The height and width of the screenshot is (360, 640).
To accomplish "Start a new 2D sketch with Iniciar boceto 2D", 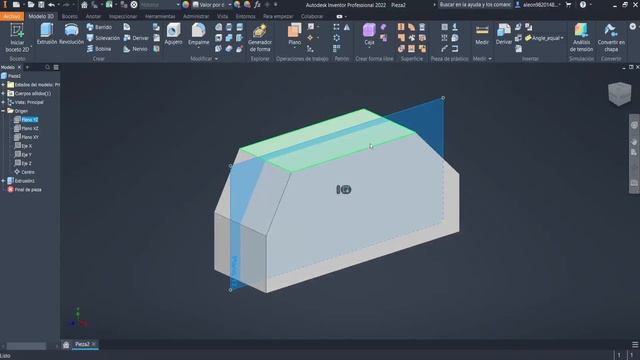I will point(17,38).
